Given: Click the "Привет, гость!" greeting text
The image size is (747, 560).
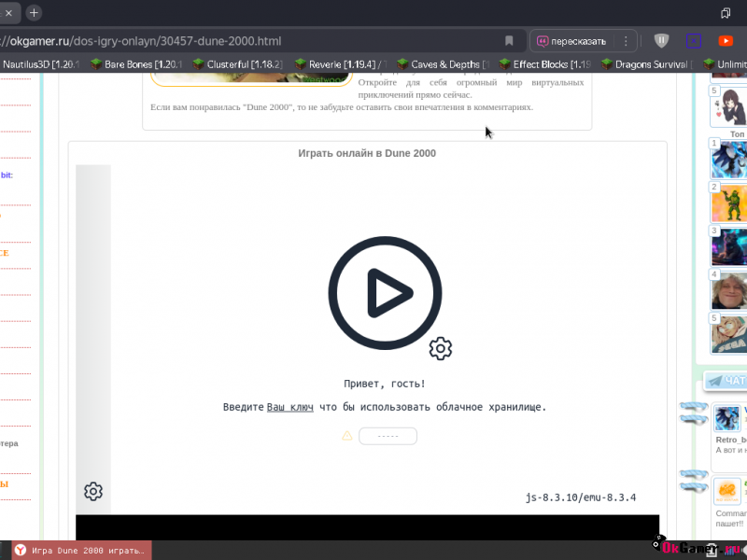Looking at the screenshot, I should click(x=385, y=384).
